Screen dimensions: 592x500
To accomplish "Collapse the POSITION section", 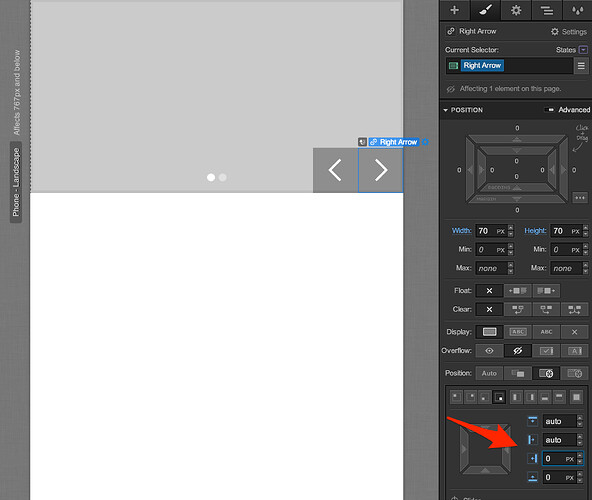I will 446,110.
